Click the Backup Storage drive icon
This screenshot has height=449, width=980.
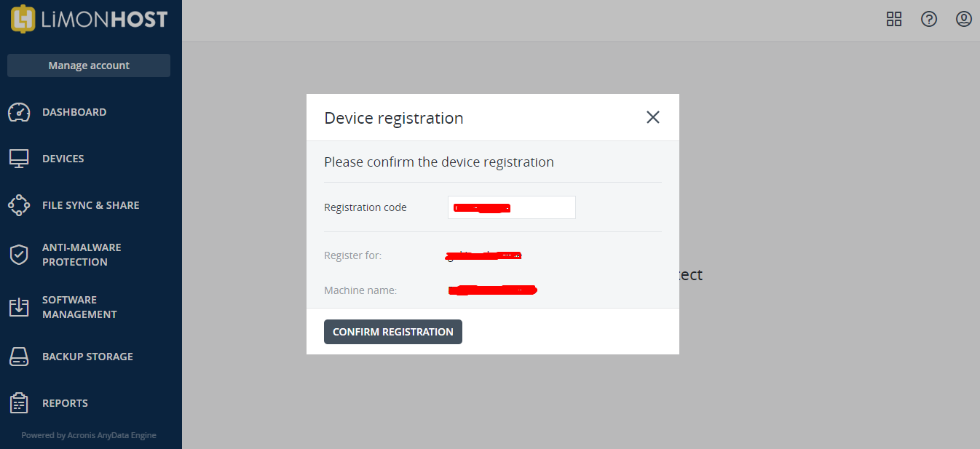pos(19,357)
